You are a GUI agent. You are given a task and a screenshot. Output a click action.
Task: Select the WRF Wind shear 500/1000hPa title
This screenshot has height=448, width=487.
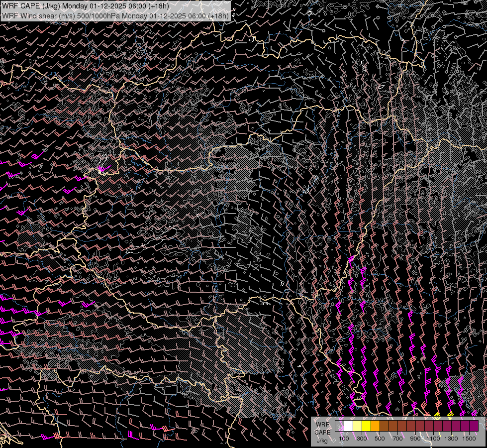[115, 15]
